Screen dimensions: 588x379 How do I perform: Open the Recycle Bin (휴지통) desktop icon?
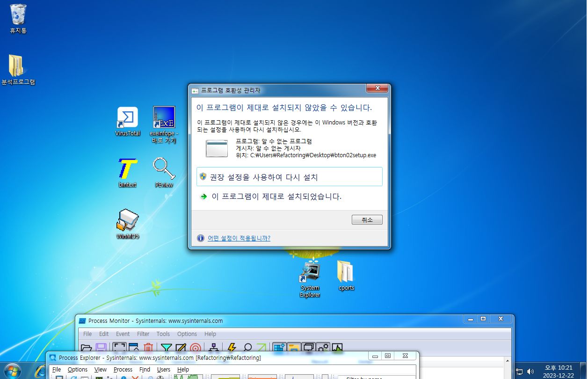pyautogui.click(x=18, y=19)
